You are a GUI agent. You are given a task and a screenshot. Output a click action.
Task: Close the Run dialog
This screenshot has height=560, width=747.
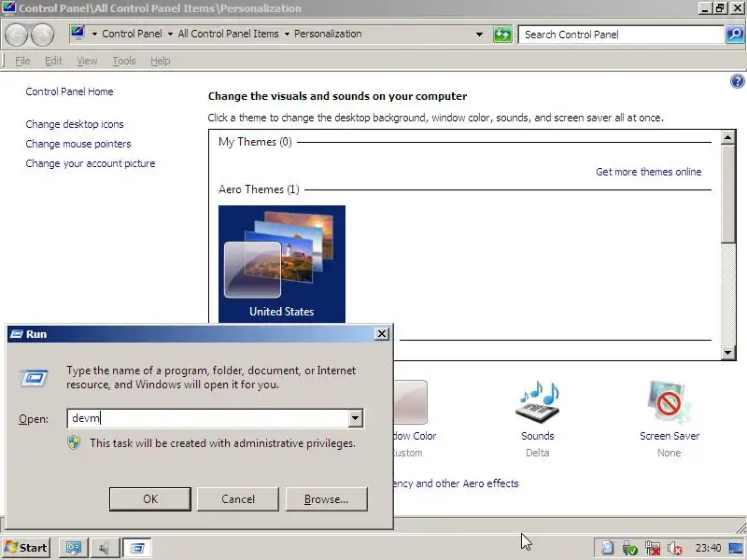pyautogui.click(x=382, y=334)
